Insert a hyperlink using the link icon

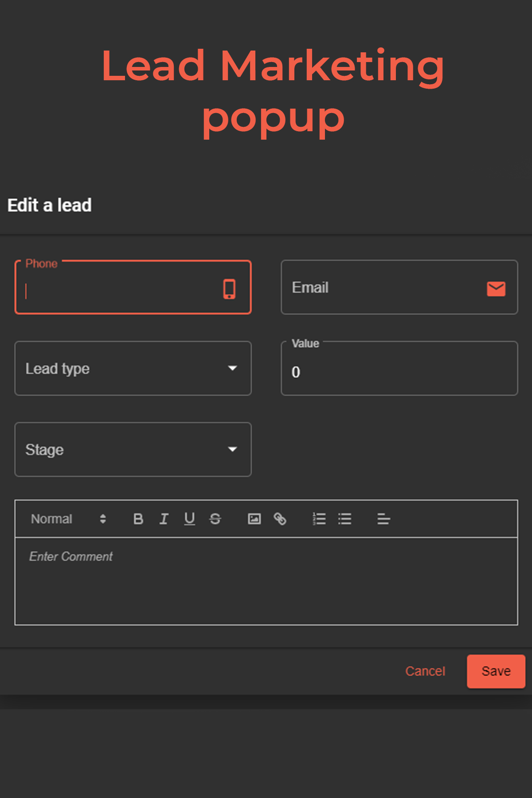[x=280, y=519]
